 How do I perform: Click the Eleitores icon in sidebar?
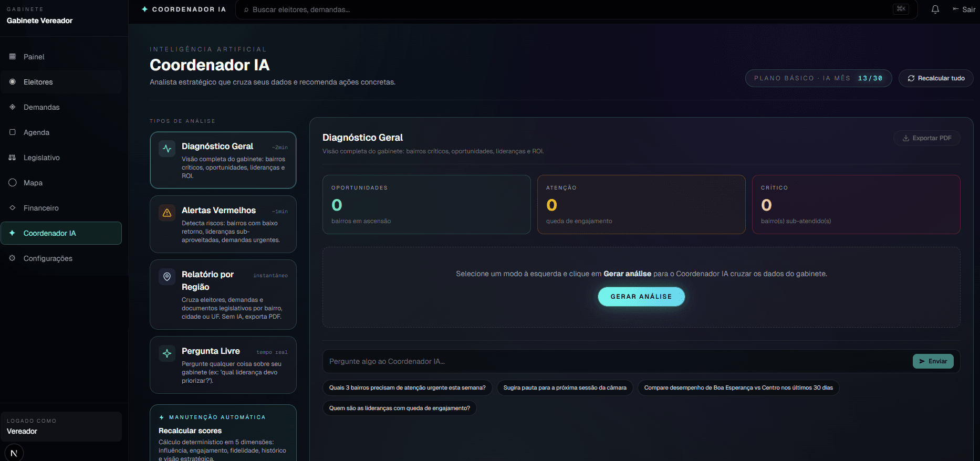point(13,81)
